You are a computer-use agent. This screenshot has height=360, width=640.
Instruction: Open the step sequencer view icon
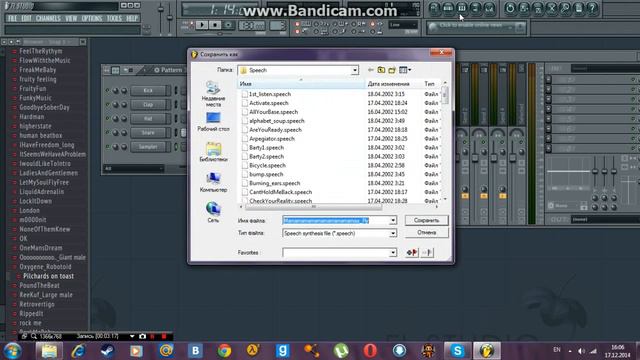point(448,8)
